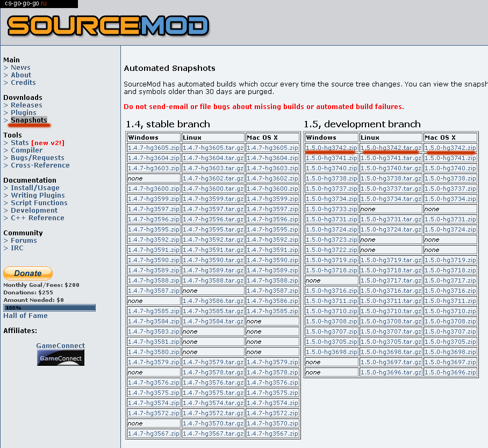This screenshot has width=488, height=448.
Task: Download Windows 1.4.7-hg3604.zip
Action: [x=154, y=158]
